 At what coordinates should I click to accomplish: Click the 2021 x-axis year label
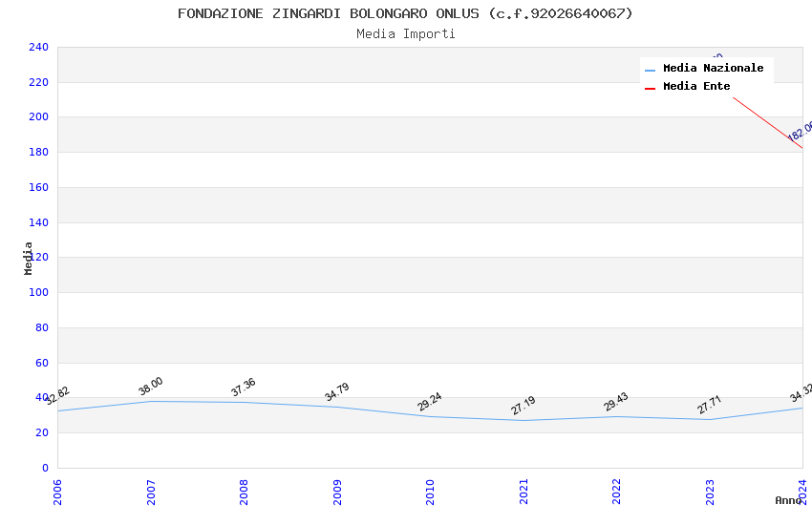point(524,492)
